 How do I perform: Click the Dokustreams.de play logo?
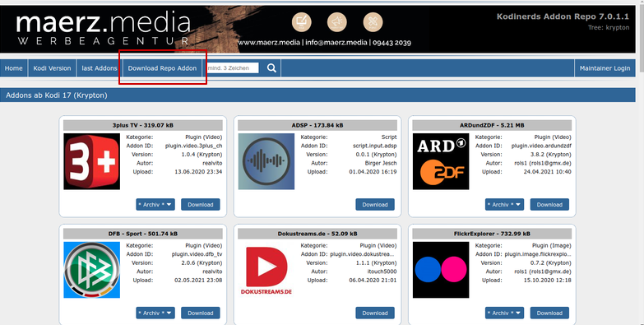point(266,270)
